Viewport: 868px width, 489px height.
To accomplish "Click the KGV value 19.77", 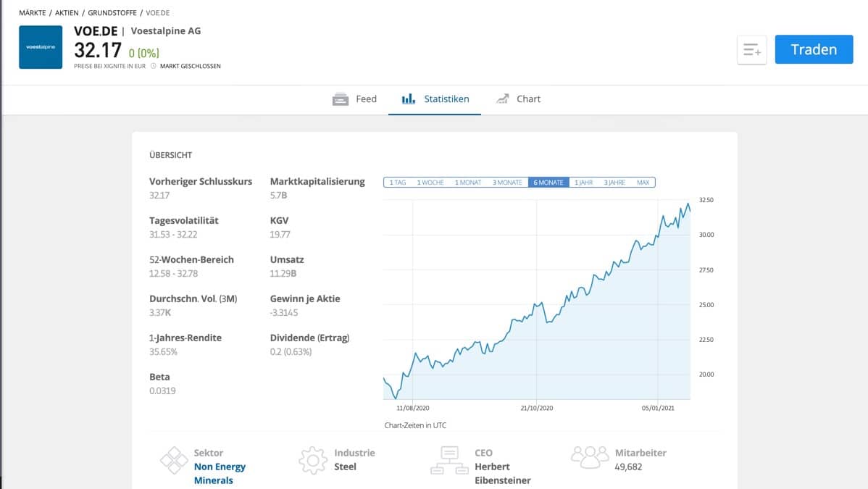I will [280, 234].
